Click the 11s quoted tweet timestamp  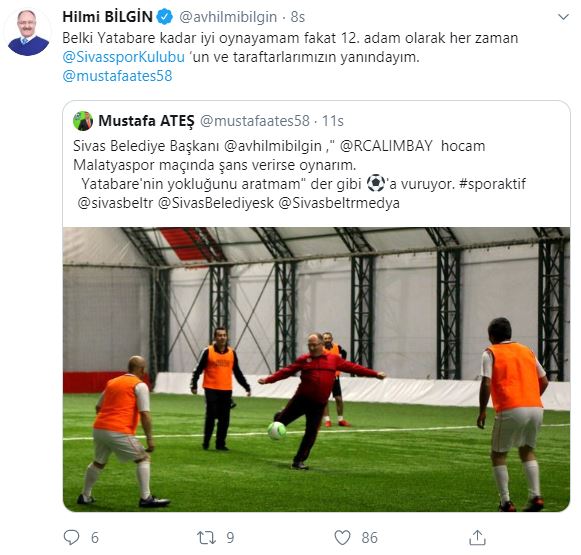(x=332, y=121)
